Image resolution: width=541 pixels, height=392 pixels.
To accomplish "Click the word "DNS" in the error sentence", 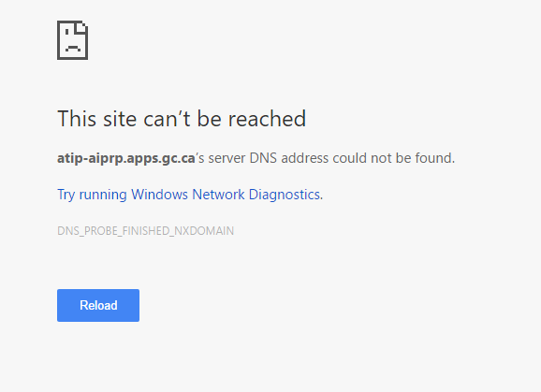I will (x=263, y=158).
